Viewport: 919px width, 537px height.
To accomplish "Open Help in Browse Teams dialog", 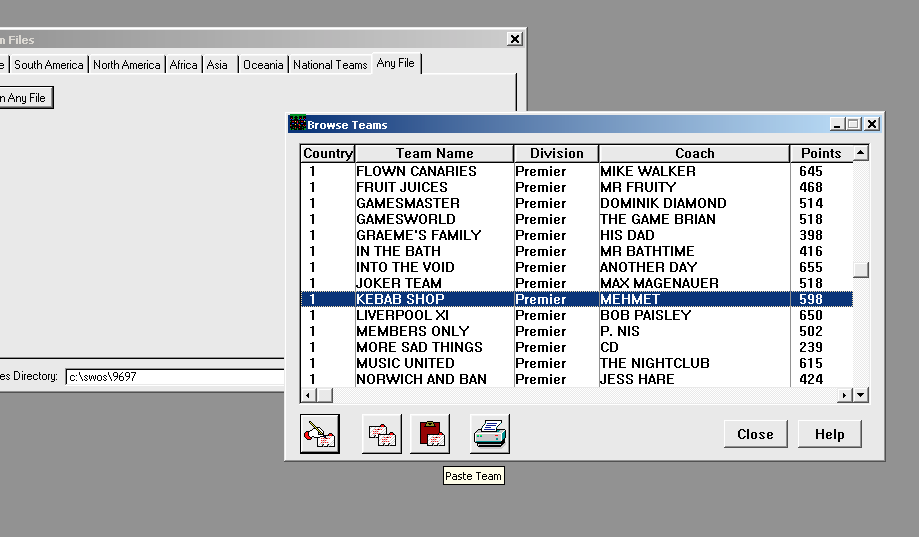I will [829, 434].
